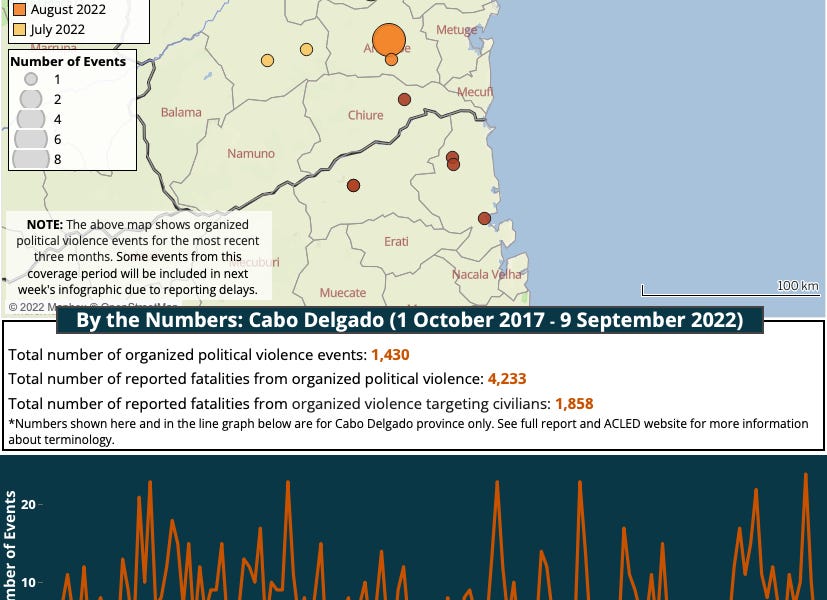This screenshot has height=600, width=827.
Task: Click the large orange event circle on the map
Action: coord(389,41)
